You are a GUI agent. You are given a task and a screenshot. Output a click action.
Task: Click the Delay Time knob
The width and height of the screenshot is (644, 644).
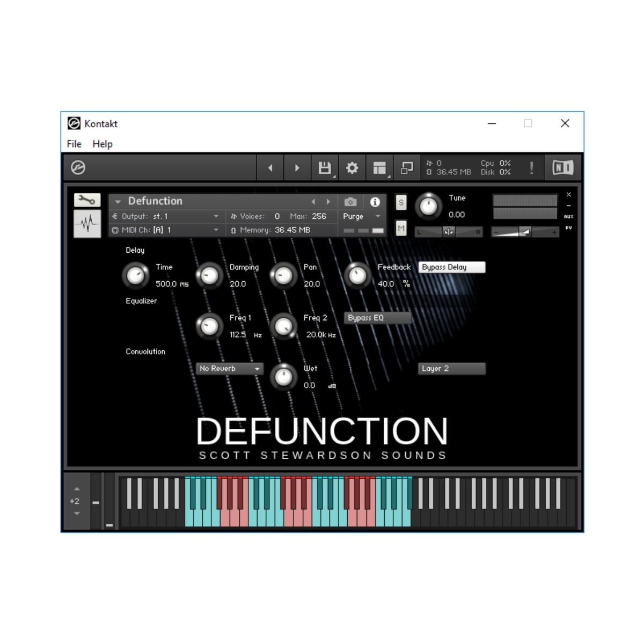tap(136, 276)
